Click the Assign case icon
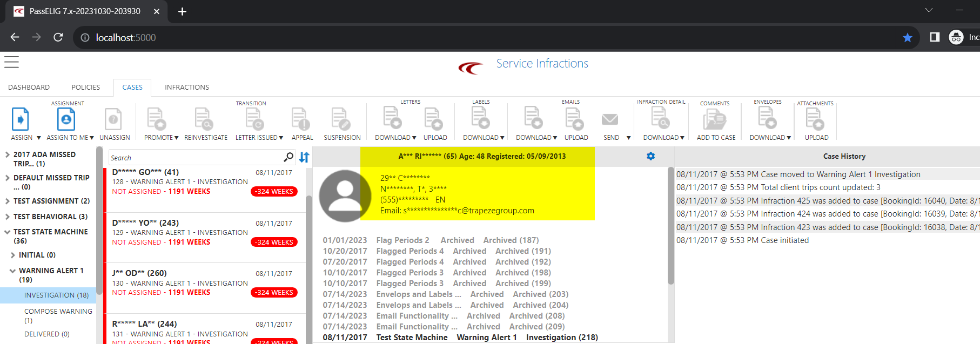980x344 pixels. coord(20,119)
